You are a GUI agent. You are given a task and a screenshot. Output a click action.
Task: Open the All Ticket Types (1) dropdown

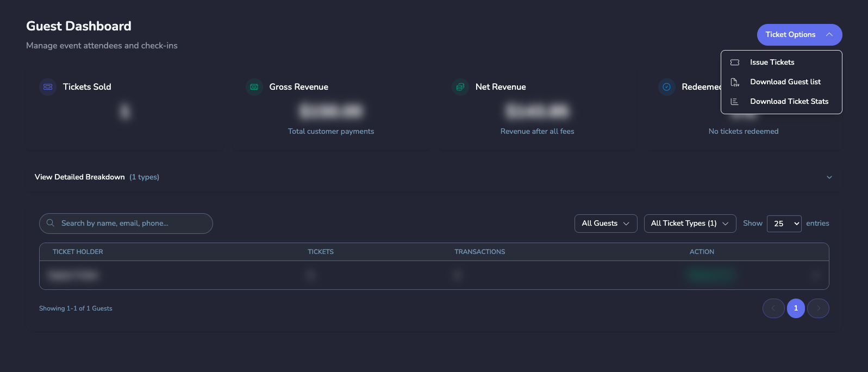click(x=690, y=224)
